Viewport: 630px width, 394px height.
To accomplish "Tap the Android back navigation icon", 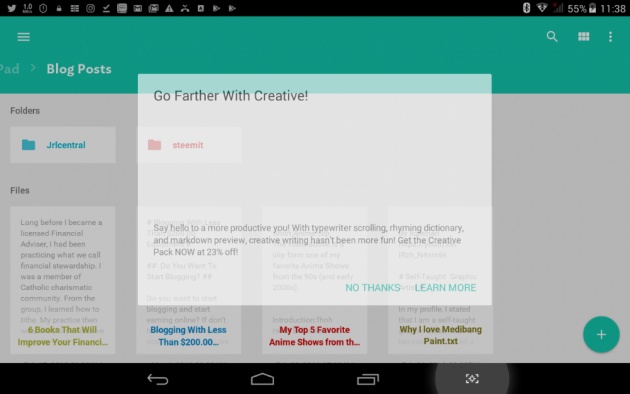I will (158, 379).
